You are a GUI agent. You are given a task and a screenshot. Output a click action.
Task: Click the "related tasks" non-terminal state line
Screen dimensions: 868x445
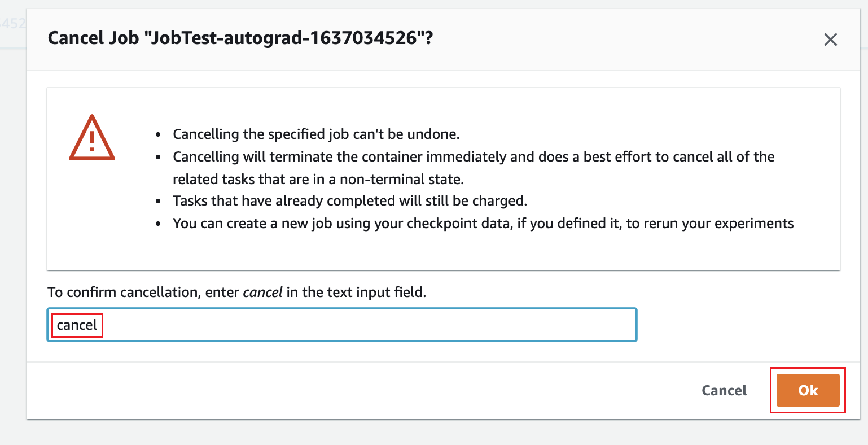318,179
